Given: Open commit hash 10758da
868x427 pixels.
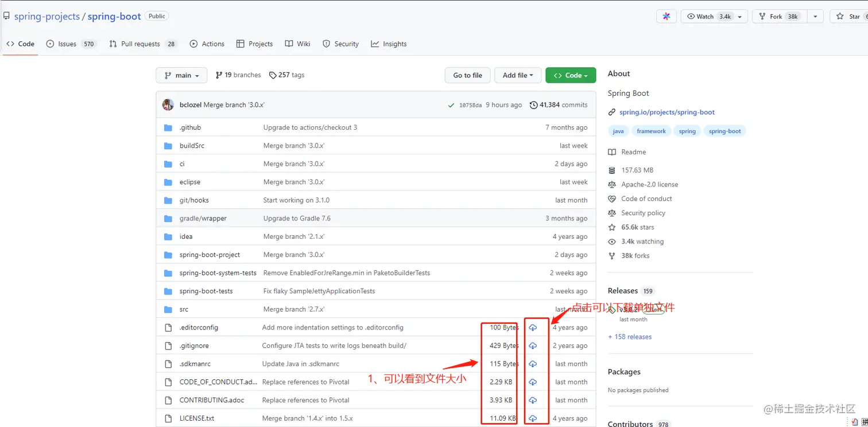Looking at the screenshot, I should click(470, 106).
